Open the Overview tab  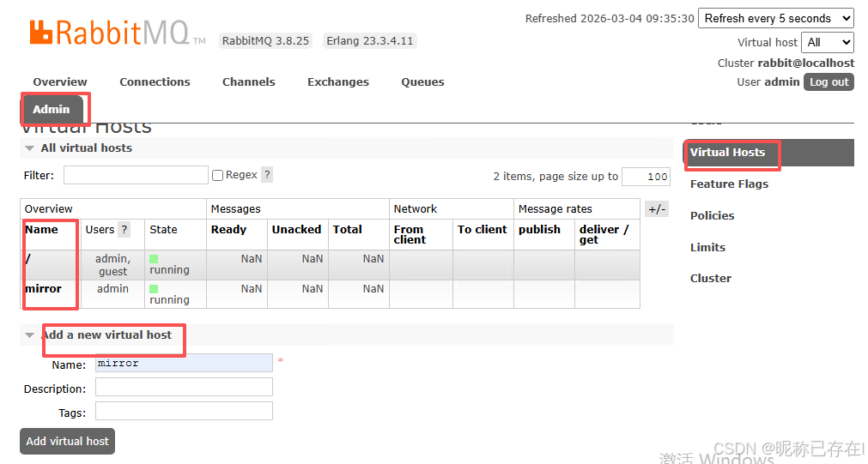point(60,81)
